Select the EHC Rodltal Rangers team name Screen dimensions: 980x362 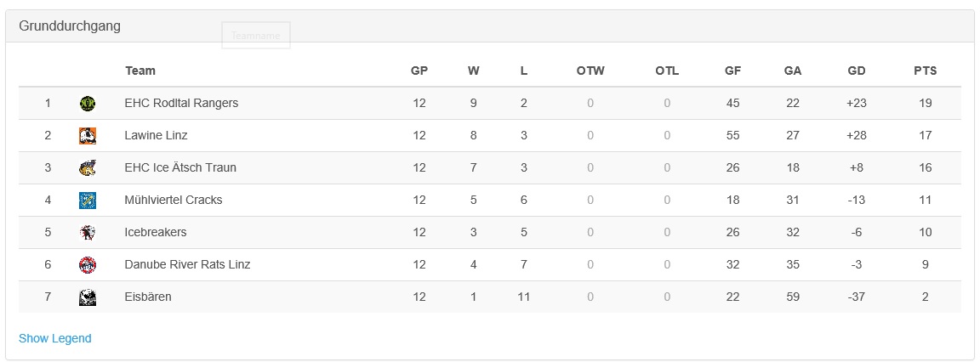pos(181,103)
